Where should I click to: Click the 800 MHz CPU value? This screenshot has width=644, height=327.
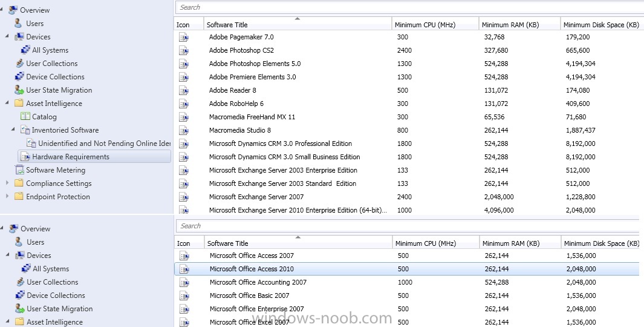[x=403, y=130]
